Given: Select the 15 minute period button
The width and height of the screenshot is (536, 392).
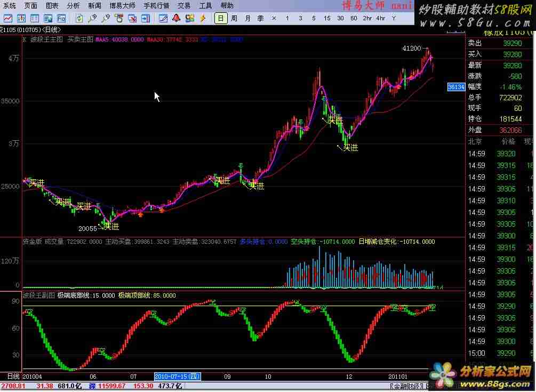Looking at the screenshot, I should coord(327,18).
